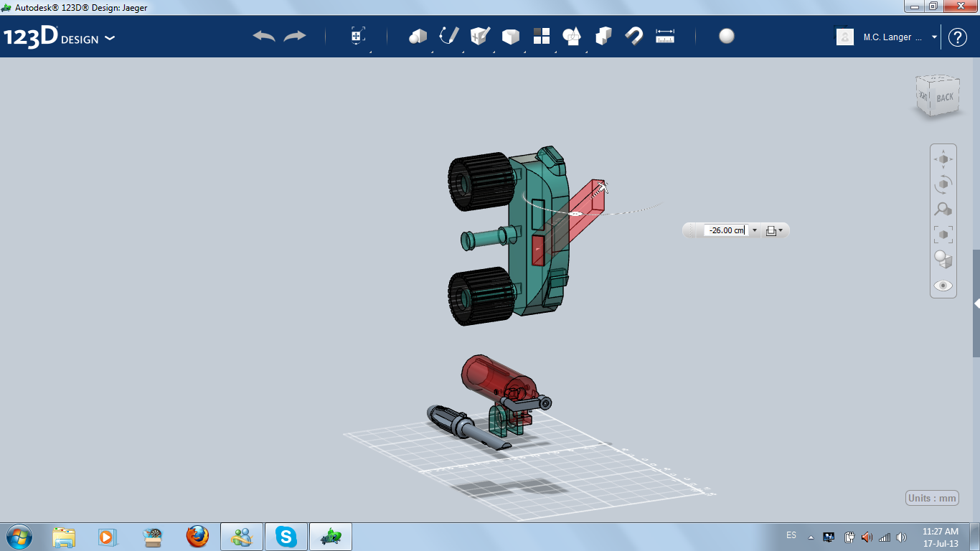Screen dimensions: 980x551
Task: Select the Pan navigation tool
Action: click(x=943, y=159)
